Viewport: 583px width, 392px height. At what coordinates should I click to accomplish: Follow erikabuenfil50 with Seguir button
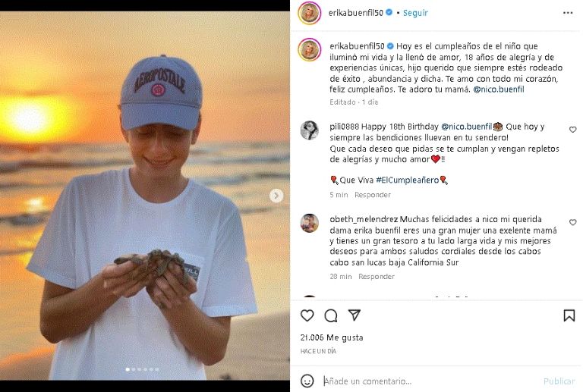415,13
